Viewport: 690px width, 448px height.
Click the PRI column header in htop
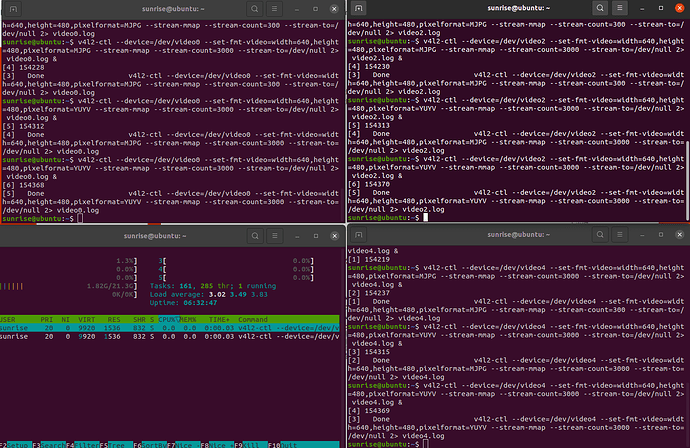pos(47,319)
